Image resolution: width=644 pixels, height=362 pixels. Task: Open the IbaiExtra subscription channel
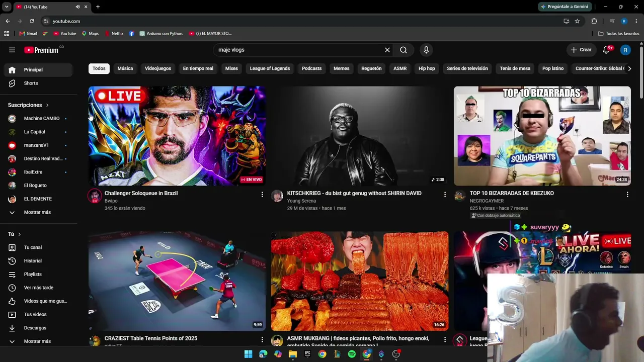click(38, 172)
